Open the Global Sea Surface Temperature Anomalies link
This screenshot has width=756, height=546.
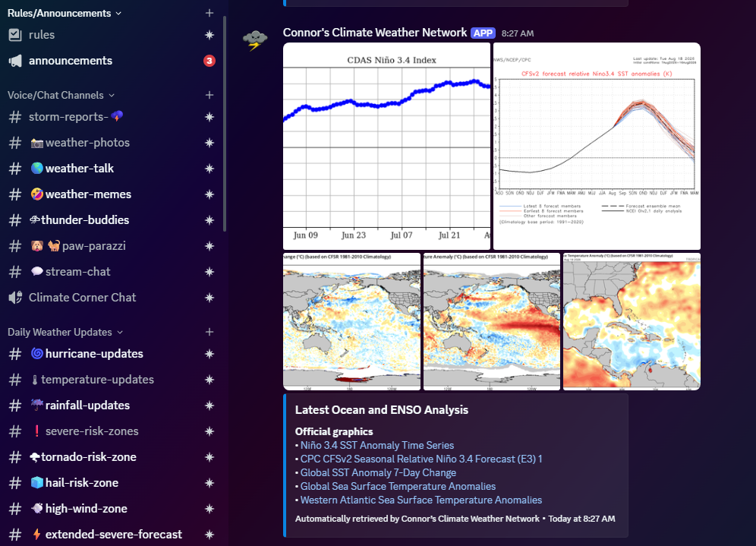398,486
